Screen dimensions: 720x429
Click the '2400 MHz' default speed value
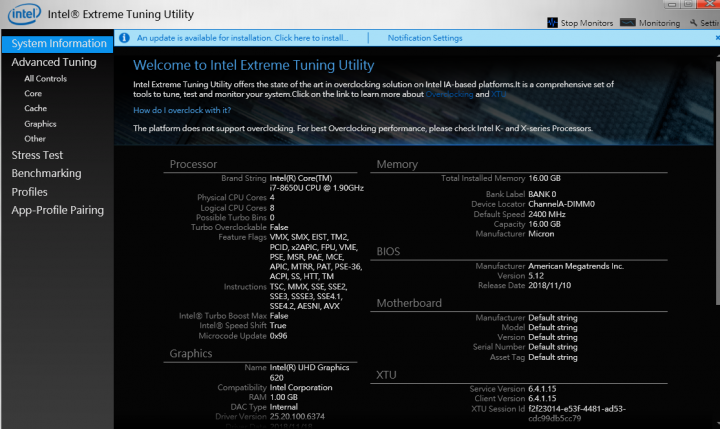click(x=546, y=214)
